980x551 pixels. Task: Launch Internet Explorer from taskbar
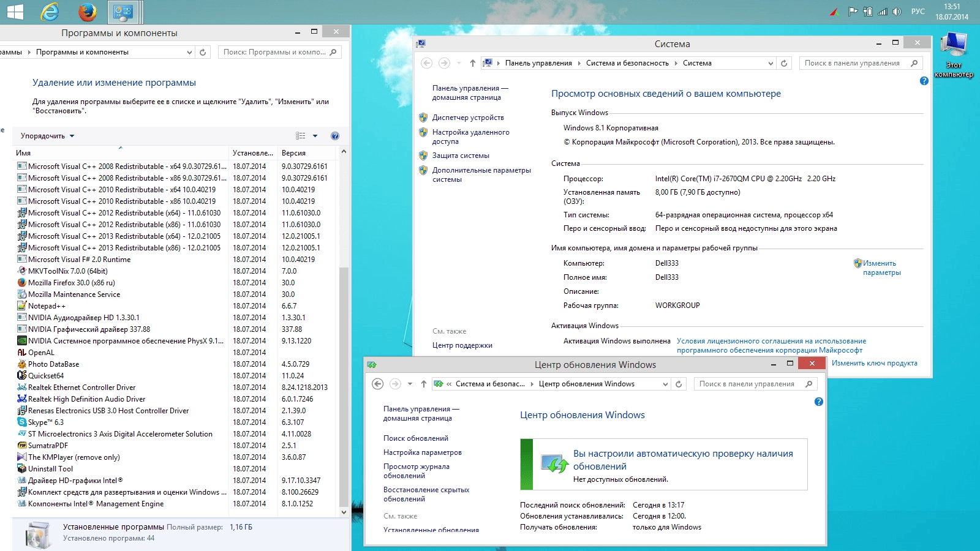click(50, 12)
